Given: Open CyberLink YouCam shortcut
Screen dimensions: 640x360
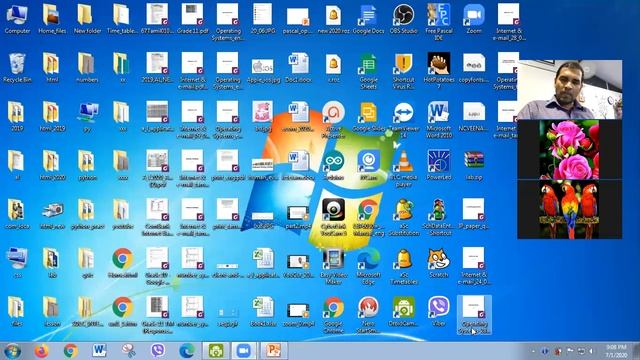Looking at the screenshot, I should [x=333, y=217].
